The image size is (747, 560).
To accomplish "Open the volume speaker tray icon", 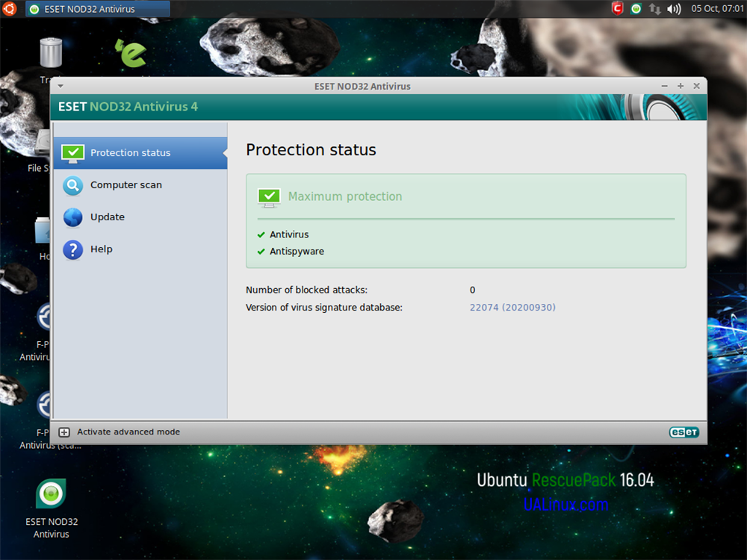I will click(674, 8).
